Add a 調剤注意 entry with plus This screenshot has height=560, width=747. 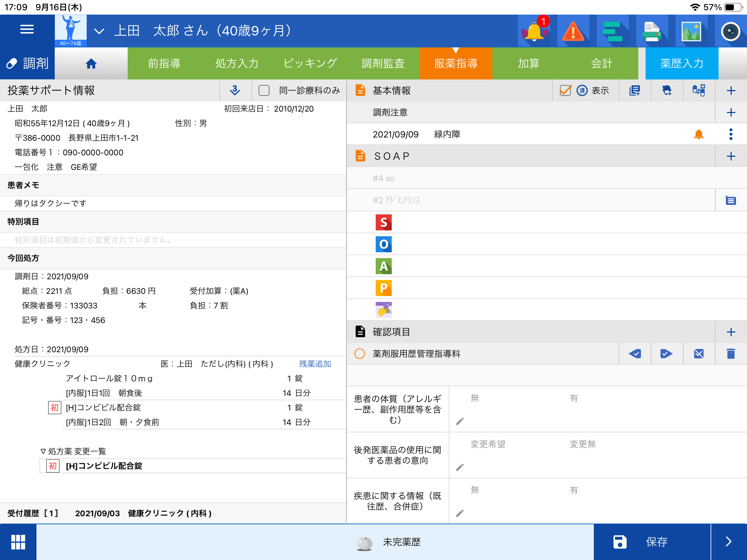731,112
